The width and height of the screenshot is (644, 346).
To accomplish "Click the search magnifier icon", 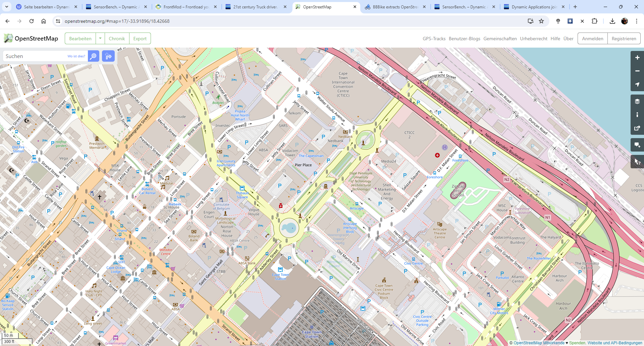I will point(93,56).
